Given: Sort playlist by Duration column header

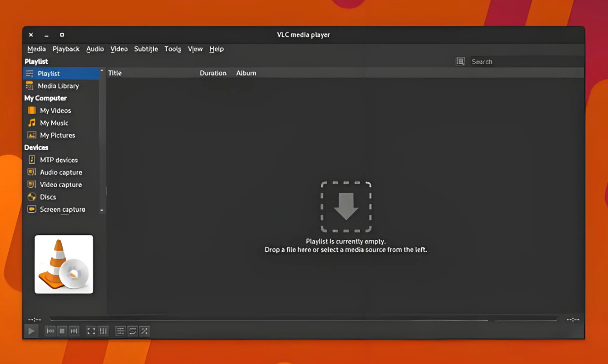Looking at the screenshot, I should coord(213,73).
